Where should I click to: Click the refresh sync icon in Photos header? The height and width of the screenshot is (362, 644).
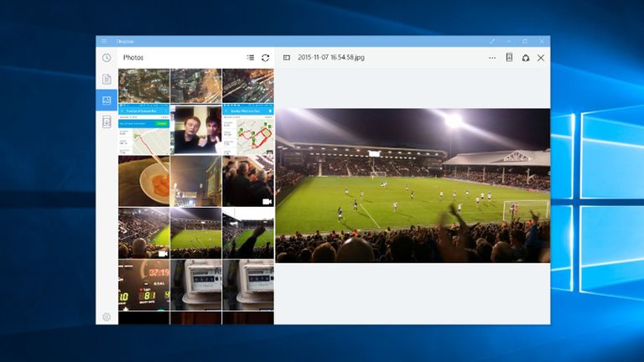click(x=265, y=58)
